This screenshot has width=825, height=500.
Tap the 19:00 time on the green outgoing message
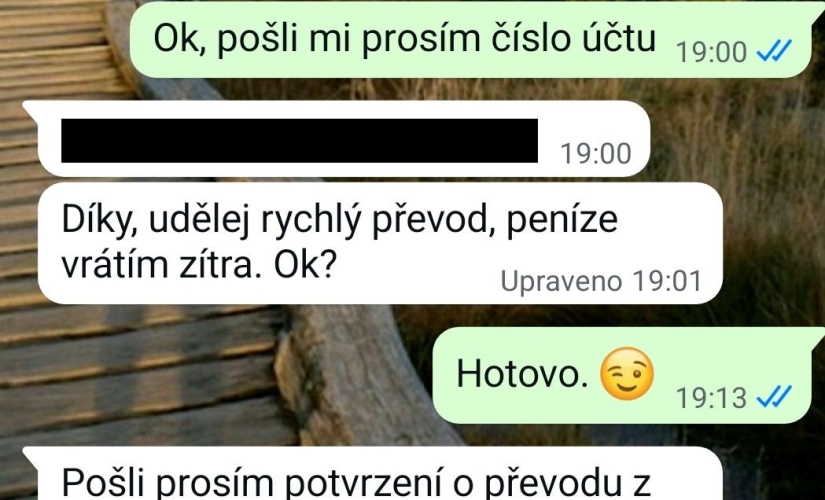pos(711,52)
